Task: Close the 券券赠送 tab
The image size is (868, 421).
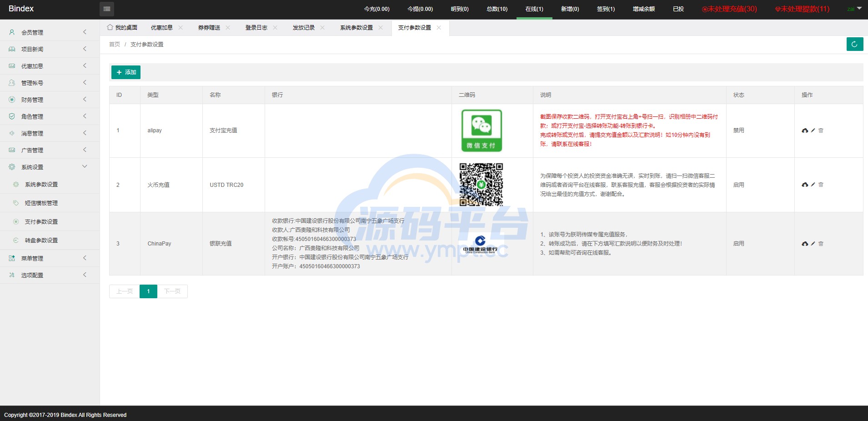Action: [x=228, y=28]
